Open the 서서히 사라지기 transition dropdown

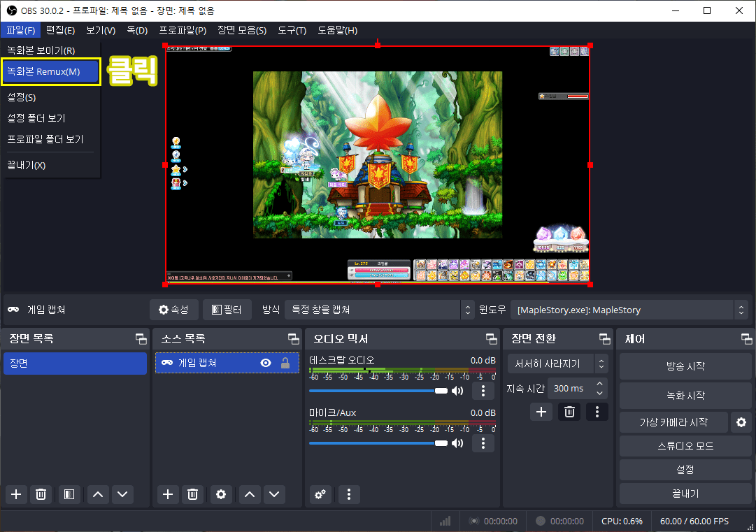pos(558,364)
